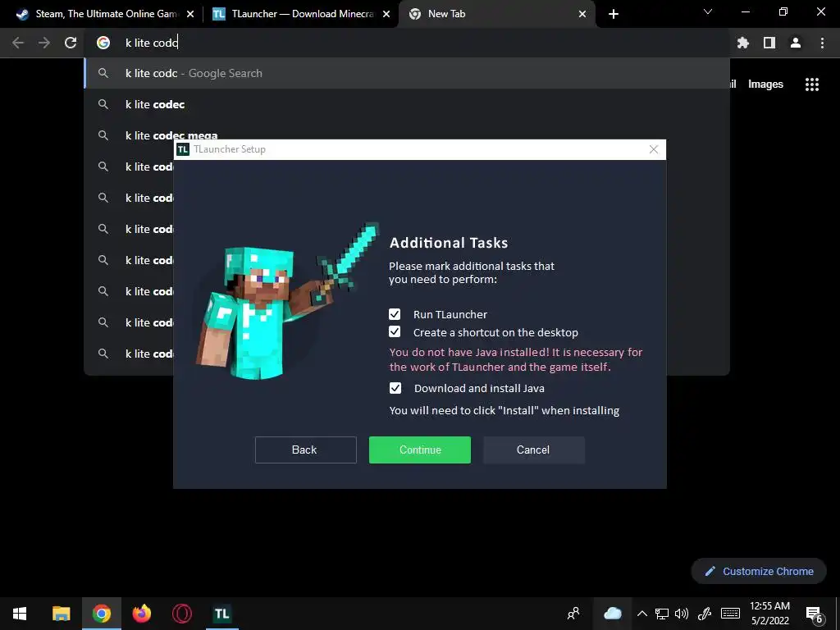Open File Explorer from taskbar
Viewport: 840px width, 630px height.
[x=61, y=614]
